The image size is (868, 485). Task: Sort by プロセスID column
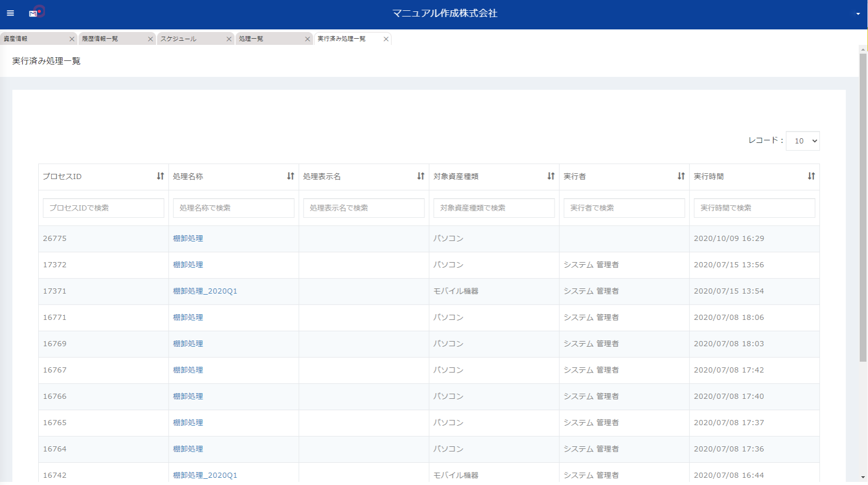pyautogui.click(x=161, y=176)
